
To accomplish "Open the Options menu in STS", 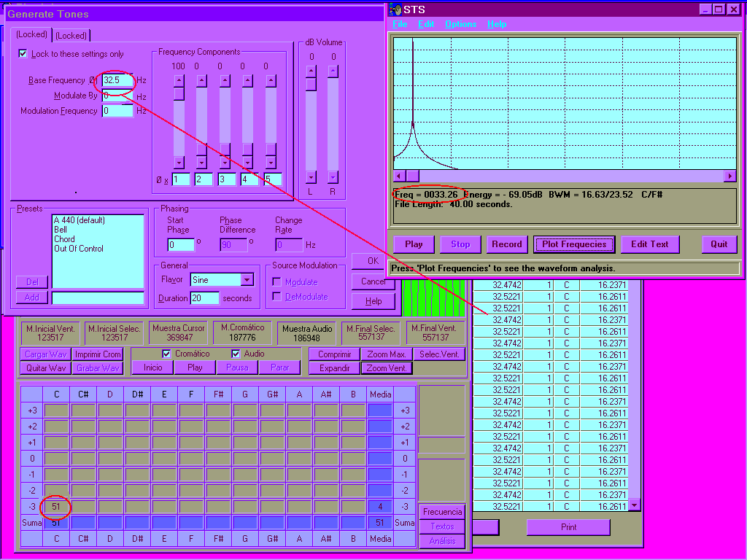I will click(460, 24).
